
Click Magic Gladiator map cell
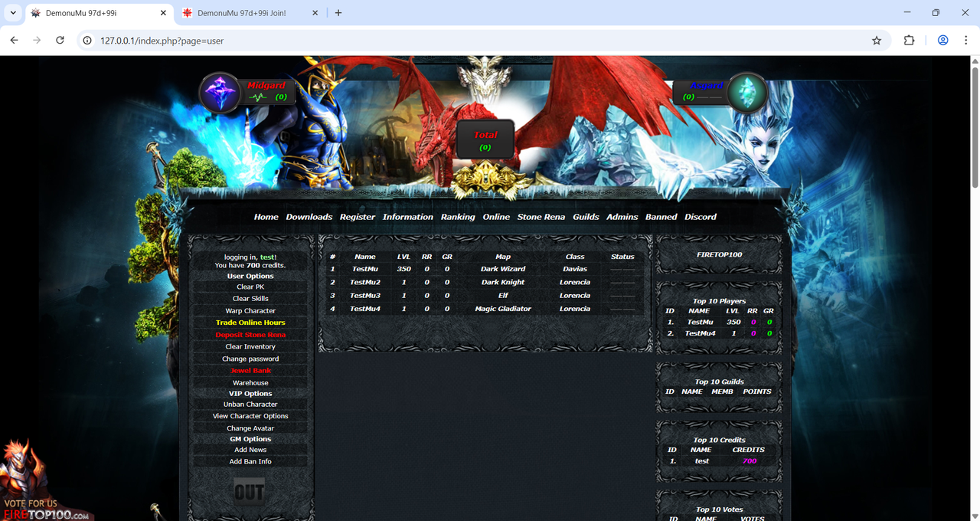[503, 310]
